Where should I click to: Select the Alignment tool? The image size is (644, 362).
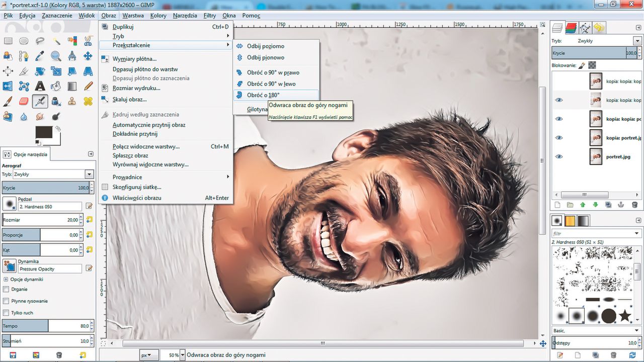pos(8,71)
